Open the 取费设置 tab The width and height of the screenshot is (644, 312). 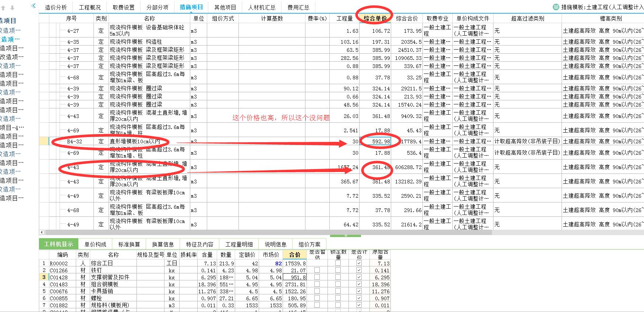coord(124,7)
